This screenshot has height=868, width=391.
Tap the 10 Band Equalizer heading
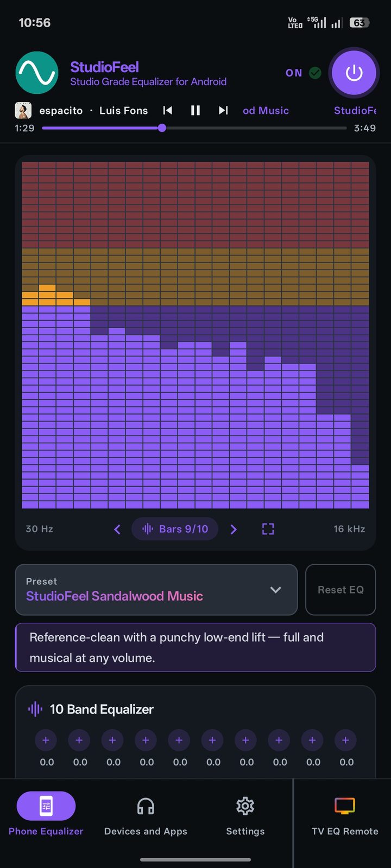coord(102,709)
